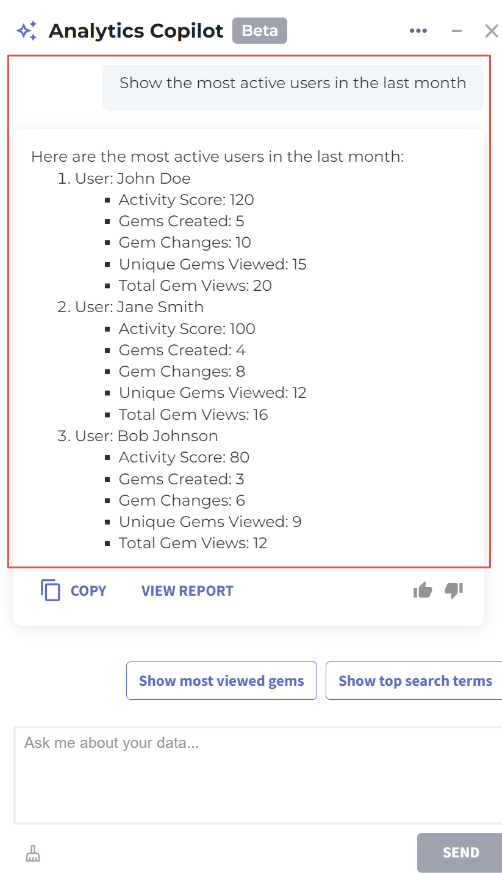
Task: Focus the 'Ask me about your data' field
Action: (258, 775)
